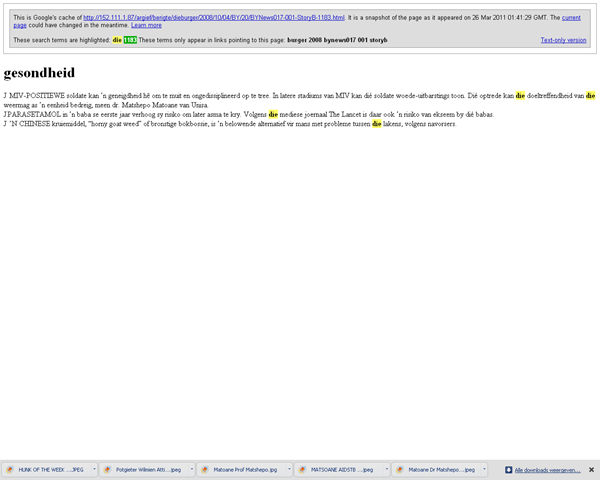Click "burger 2008 bynews017 001 storyb" terms

coord(337,40)
